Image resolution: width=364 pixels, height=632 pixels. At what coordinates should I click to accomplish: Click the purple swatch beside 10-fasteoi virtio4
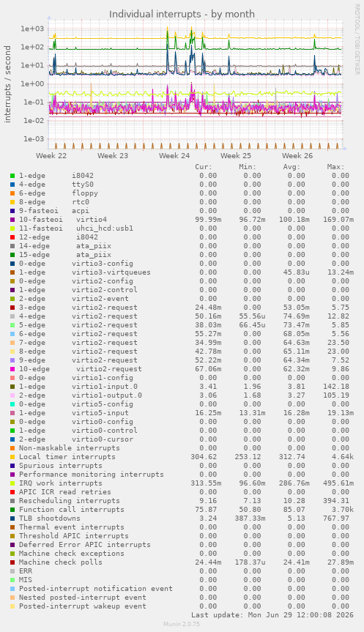pyautogui.click(x=12, y=220)
